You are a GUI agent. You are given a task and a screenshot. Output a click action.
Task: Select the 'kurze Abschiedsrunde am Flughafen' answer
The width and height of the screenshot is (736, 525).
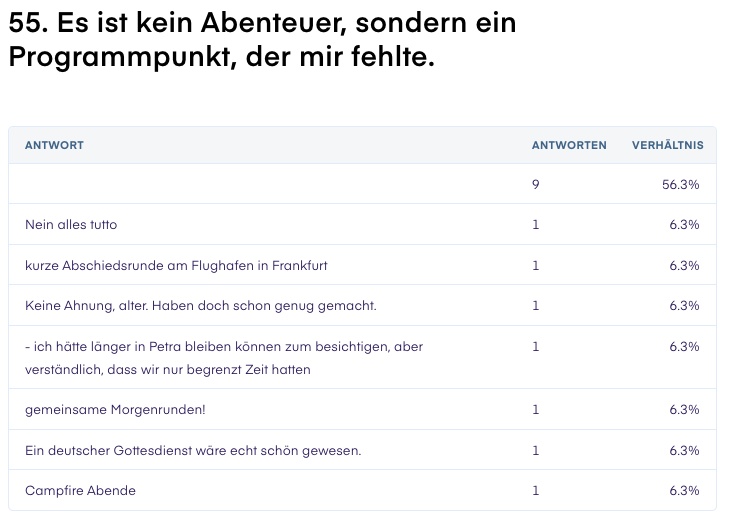tap(176, 265)
